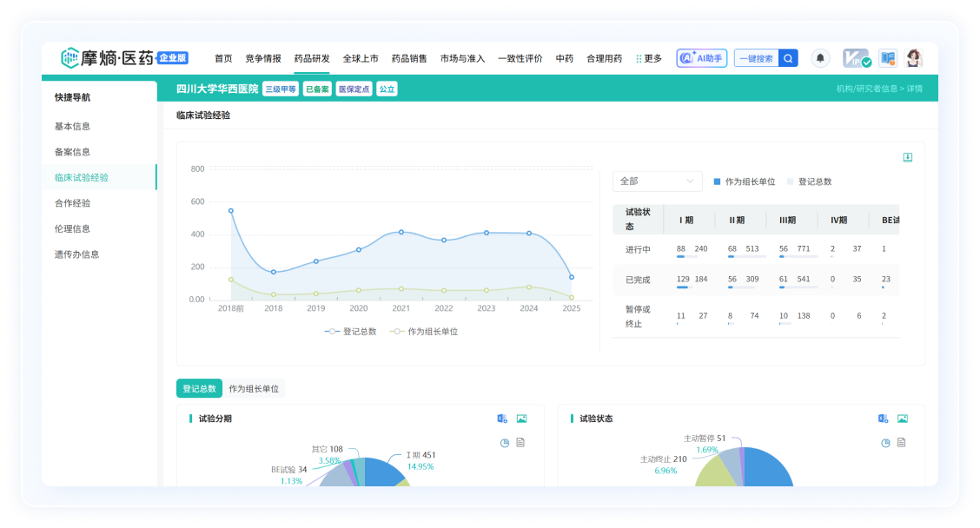Go to 首页 in top navigation

point(223,58)
